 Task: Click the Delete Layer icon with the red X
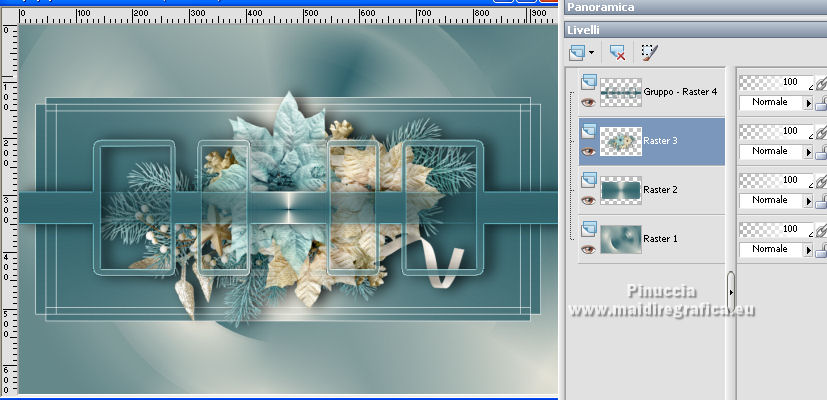coord(617,53)
